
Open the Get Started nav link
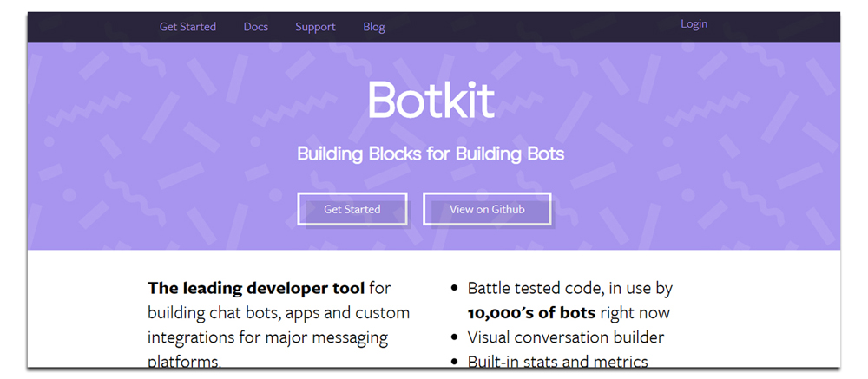pos(187,27)
